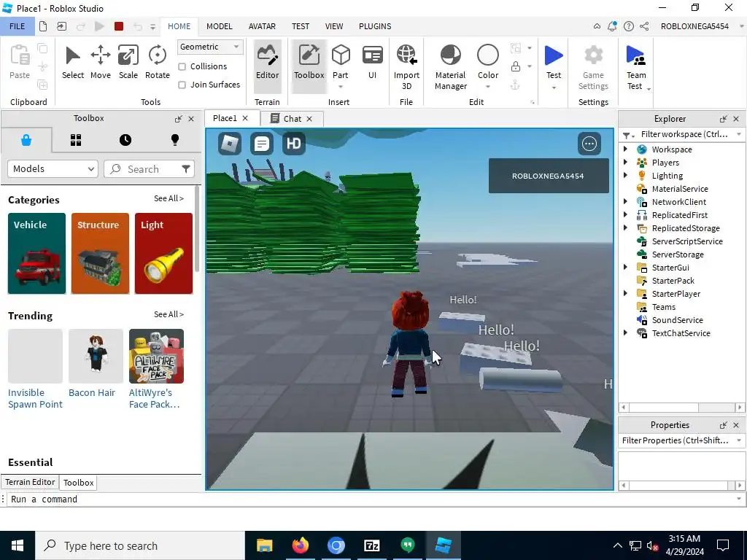Click the Toolbox search field
The height and width of the screenshot is (560, 747).
pos(149,169)
